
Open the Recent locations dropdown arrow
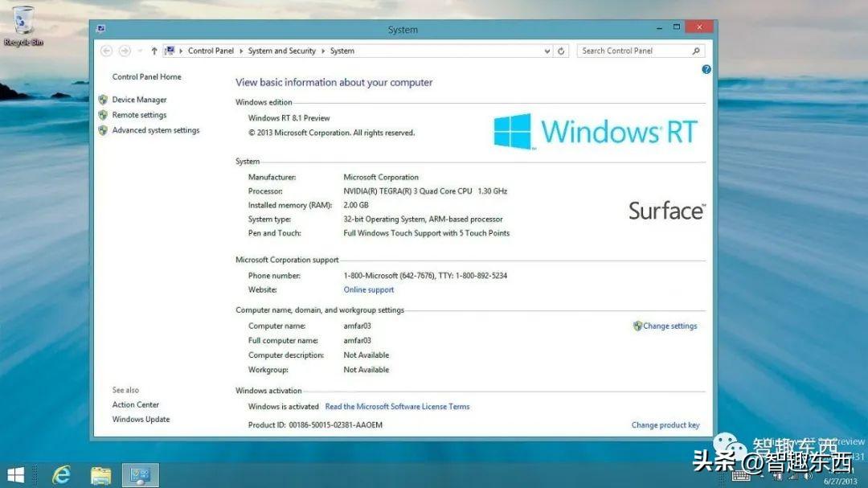pos(140,51)
